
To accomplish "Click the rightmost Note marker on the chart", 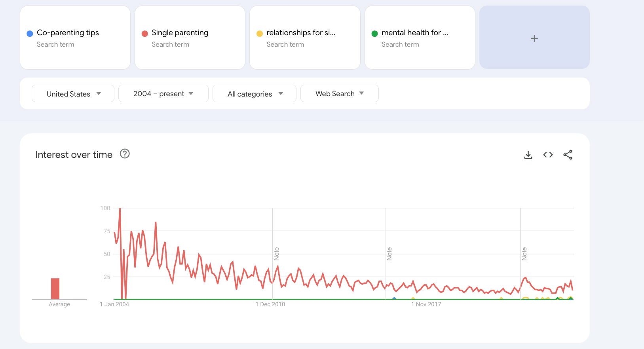I will pyautogui.click(x=524, y=254).
